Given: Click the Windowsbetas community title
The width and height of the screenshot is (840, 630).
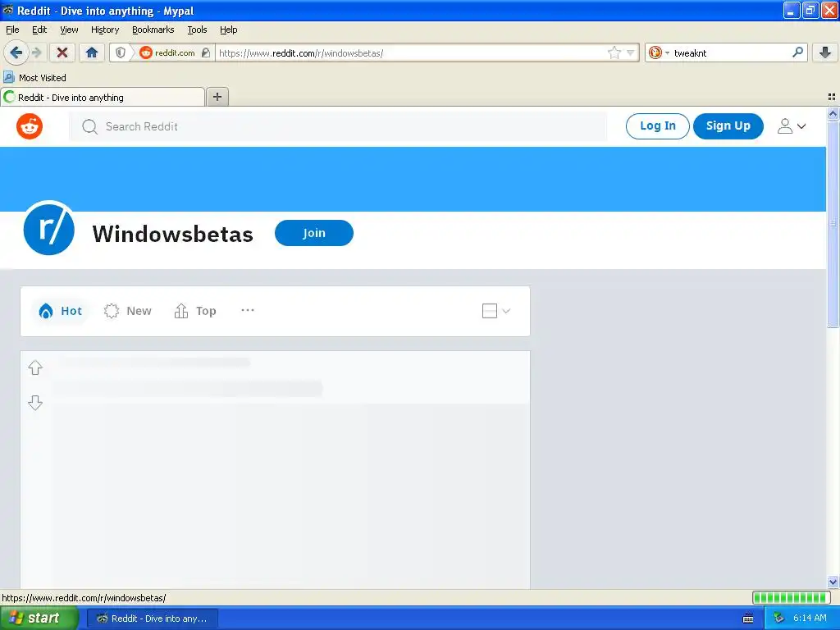Looking at the screenshot, I should click(x=172, y=234).
